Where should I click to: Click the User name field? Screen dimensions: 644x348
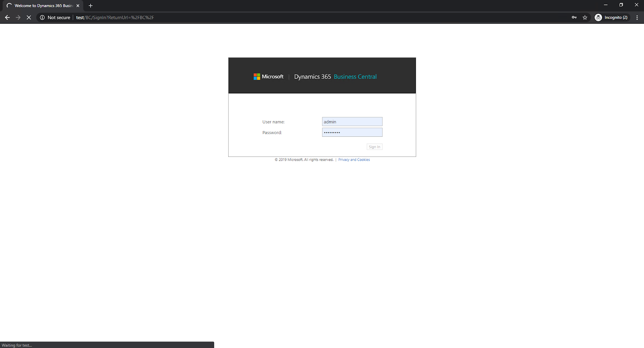click(352, 121)
